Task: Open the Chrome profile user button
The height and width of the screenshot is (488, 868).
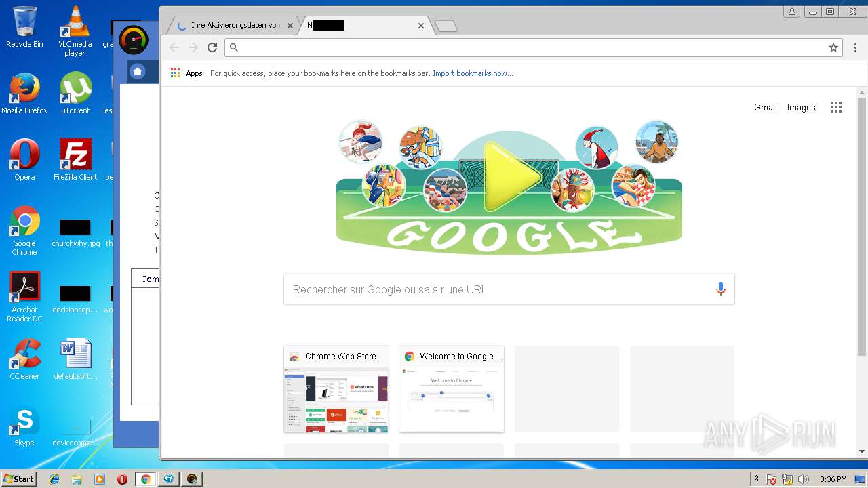Action: click(x=791, y=12)
